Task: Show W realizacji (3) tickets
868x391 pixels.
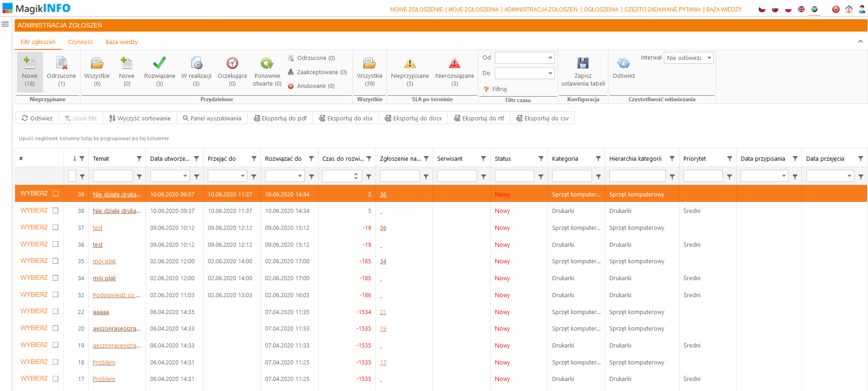Action: 196,72
